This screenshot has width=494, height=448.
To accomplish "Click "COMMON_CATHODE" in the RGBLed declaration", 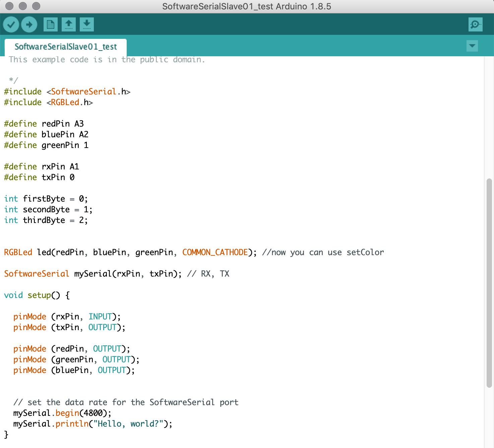I will coord(215,252).
